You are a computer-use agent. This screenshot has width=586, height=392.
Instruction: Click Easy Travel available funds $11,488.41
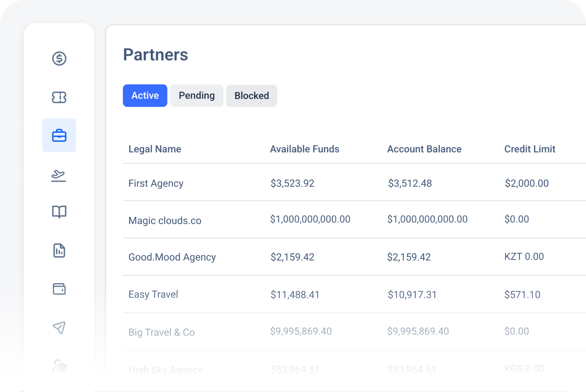pos(295,295)
